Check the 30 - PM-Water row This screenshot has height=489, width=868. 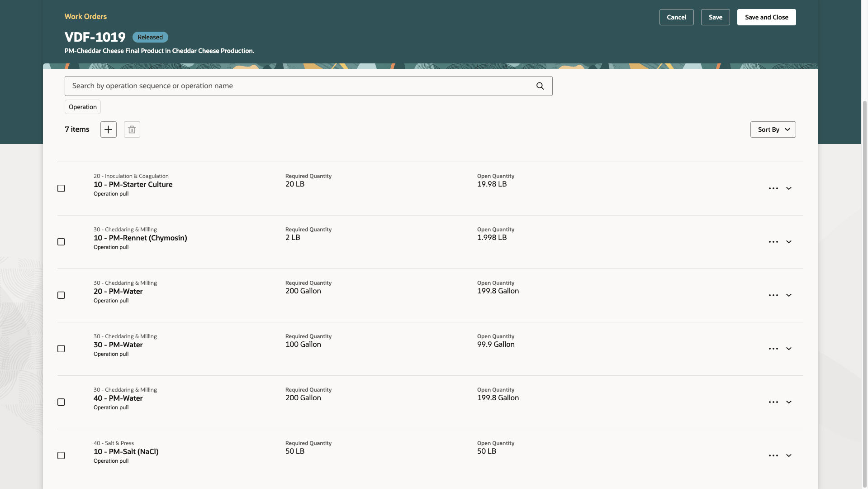coord(61,349)
